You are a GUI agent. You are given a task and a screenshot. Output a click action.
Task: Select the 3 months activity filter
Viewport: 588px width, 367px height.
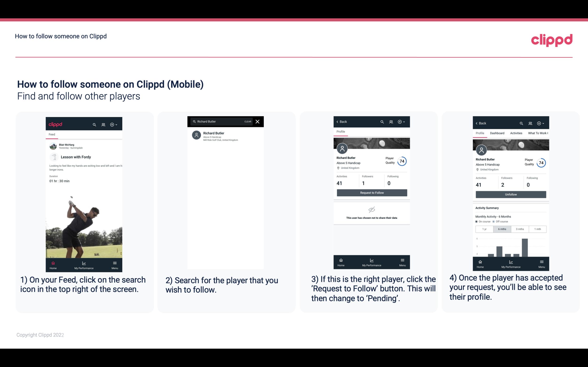pos(520,229)
